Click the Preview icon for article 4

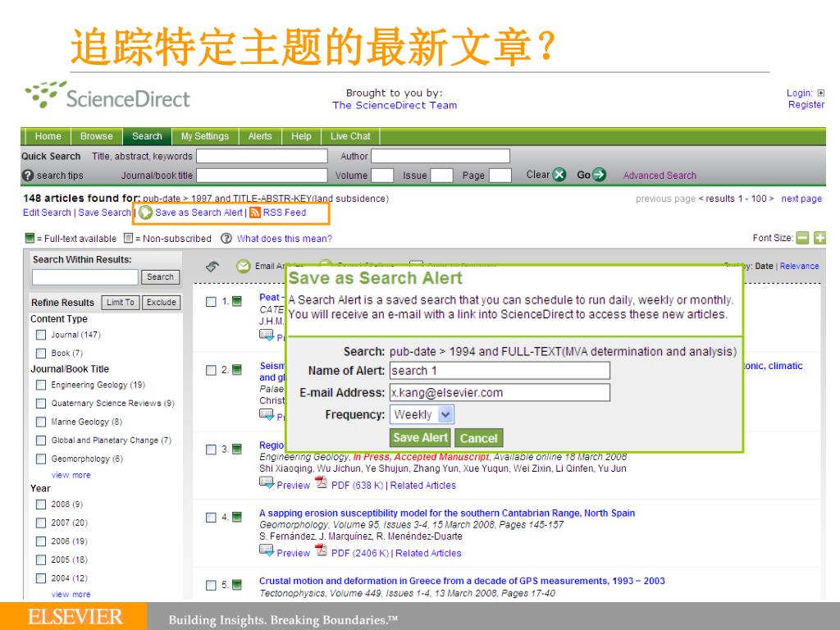point(267,550)
